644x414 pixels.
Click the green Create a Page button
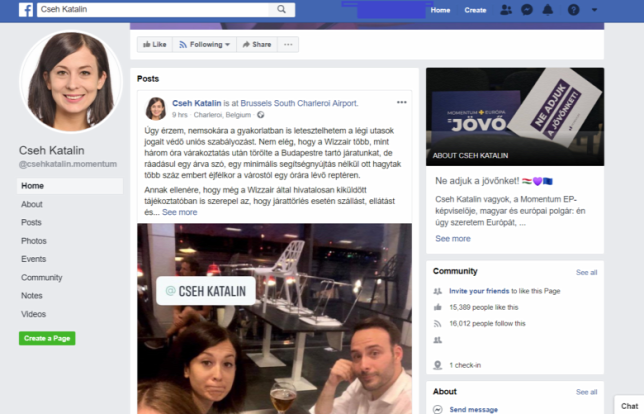[47, 338]
